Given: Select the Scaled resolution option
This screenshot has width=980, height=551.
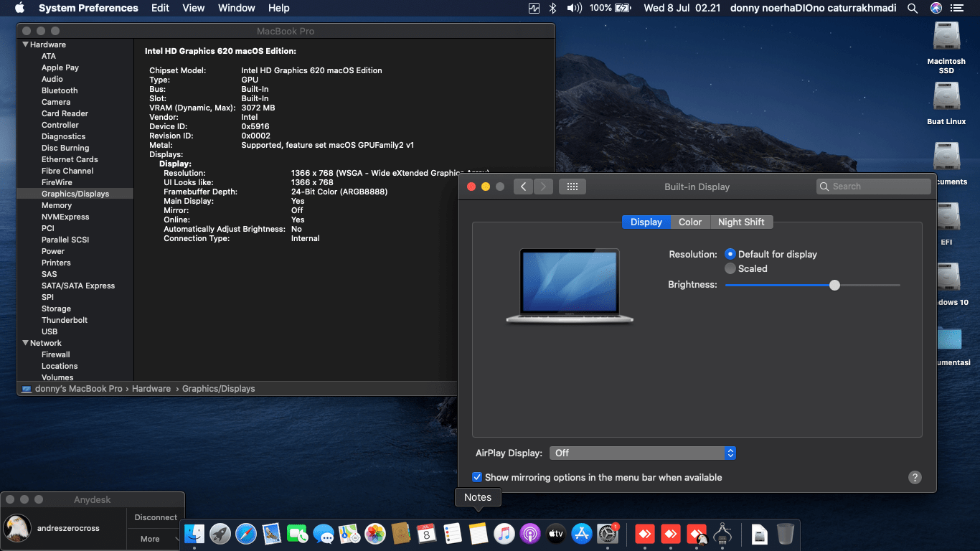Looking at the screenshot, I should [730, 268].
